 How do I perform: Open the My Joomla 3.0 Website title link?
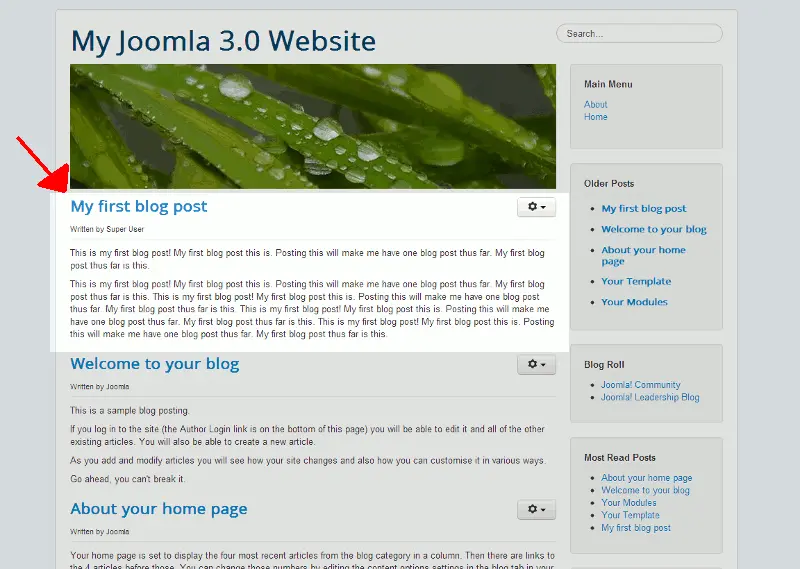point(223,41)
